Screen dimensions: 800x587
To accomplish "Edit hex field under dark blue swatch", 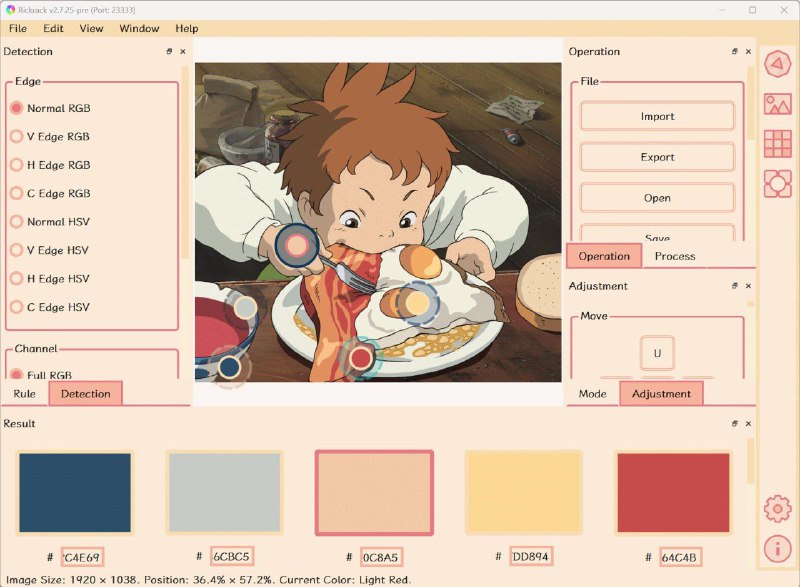I will [x=82, y=557].
